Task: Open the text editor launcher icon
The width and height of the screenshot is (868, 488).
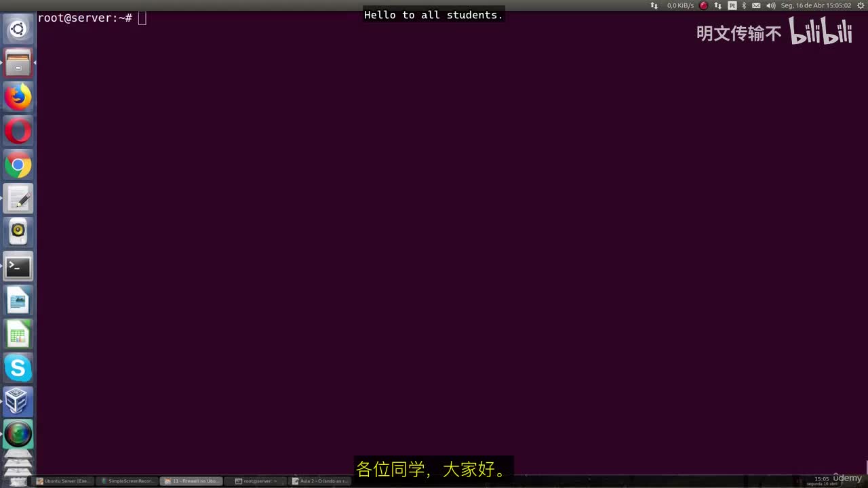Action: point(18,199)
